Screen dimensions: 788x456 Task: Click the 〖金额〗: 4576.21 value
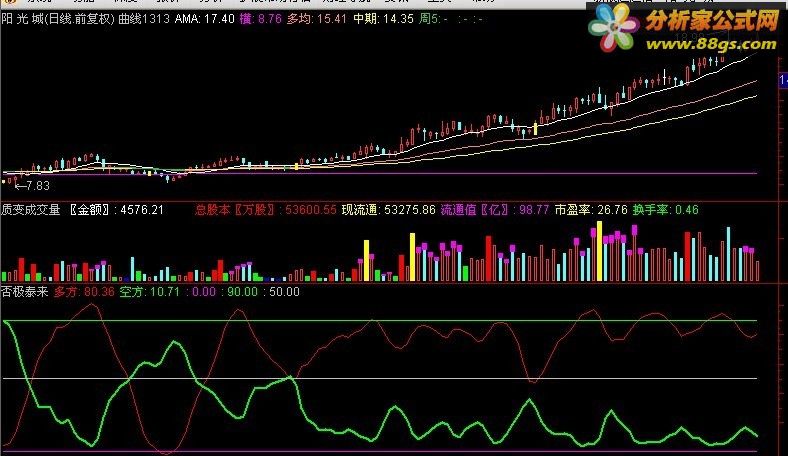click(117, 209)
